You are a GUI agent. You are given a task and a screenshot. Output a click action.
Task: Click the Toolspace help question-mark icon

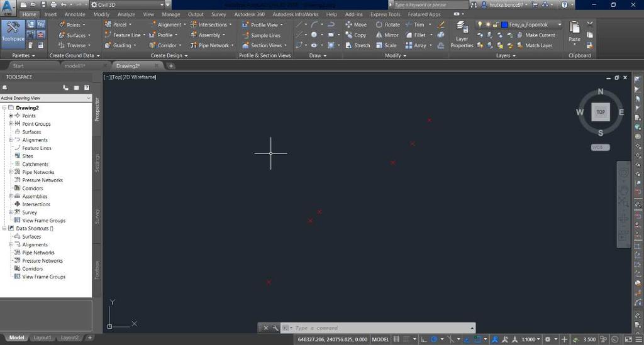(87, 87)
